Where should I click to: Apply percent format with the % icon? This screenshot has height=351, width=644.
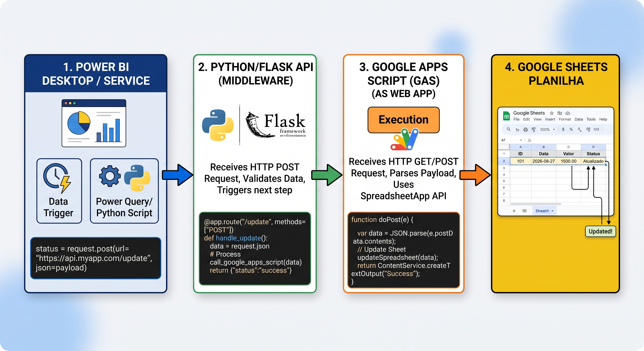click(x=571, y=129)
